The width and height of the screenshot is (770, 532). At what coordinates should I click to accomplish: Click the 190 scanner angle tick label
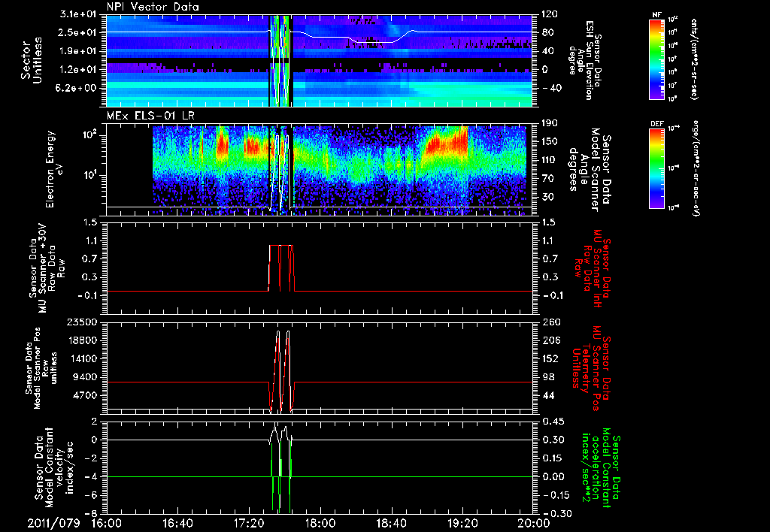pyautogui.click(x=550, y=124)
